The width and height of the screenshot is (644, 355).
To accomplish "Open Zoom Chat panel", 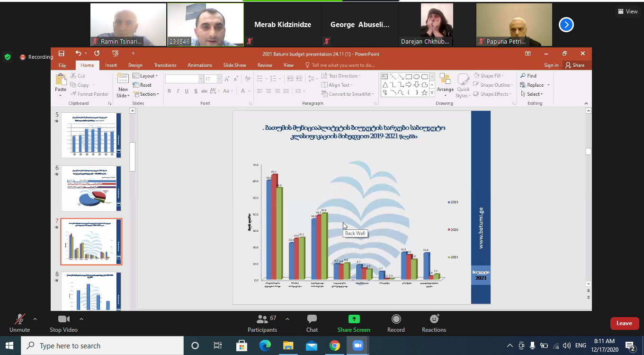I will pos(312,323).
